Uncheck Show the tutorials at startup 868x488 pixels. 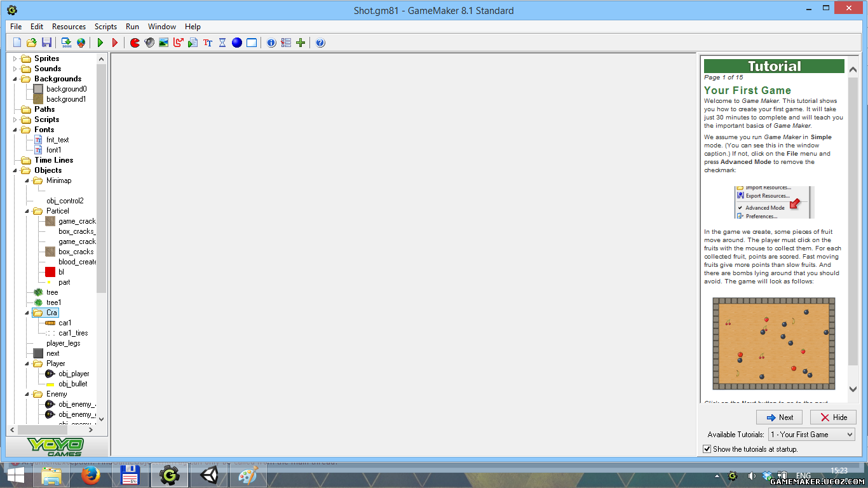(x=707, y=449)
